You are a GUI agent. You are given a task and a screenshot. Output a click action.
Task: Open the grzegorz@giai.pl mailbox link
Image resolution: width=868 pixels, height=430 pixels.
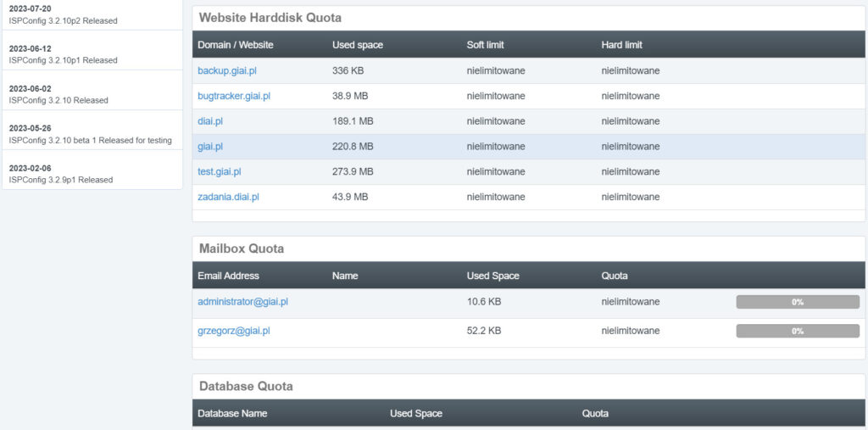tap(234, 331)
